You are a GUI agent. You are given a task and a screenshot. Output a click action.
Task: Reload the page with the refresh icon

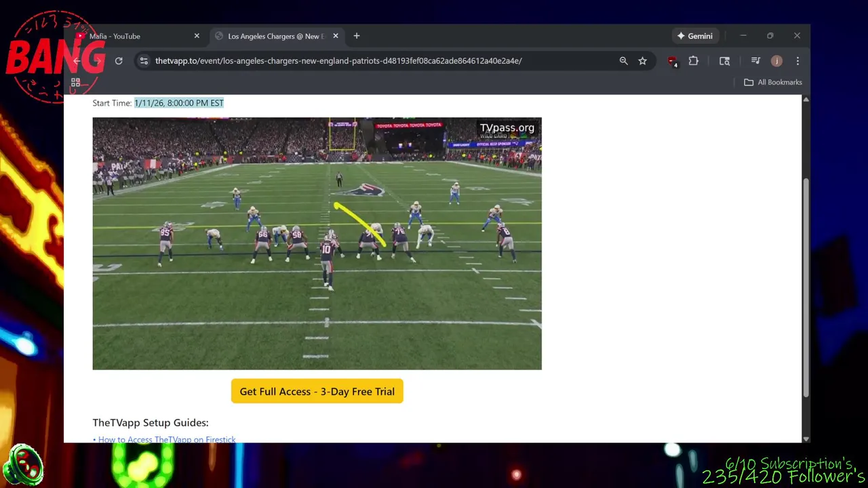click(x=119, y=61)
